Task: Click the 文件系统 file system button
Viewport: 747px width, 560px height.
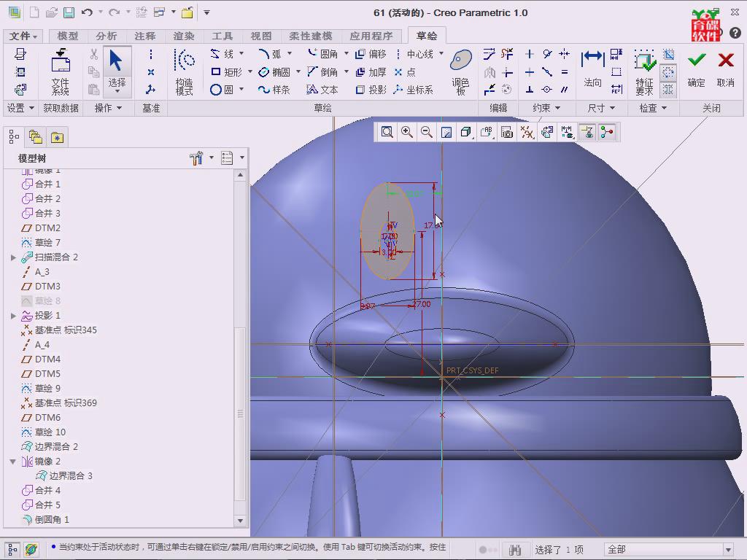Action: click(x=61, y=72)
